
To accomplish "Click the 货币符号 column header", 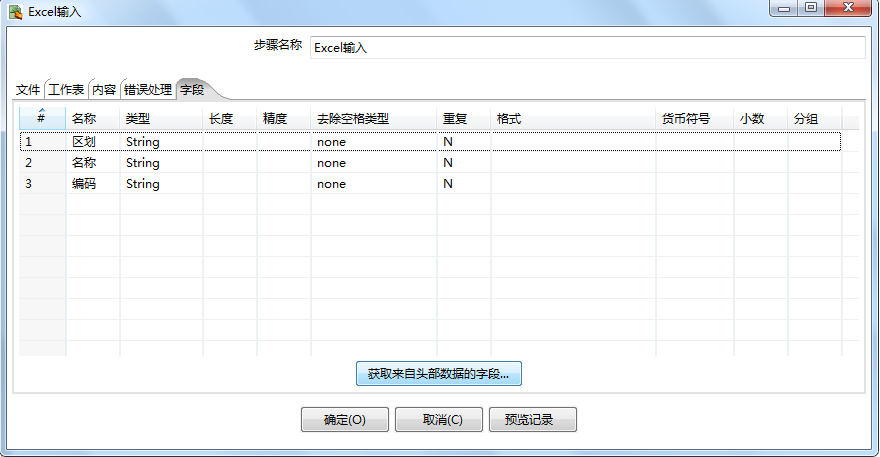I will pos(695,118).
